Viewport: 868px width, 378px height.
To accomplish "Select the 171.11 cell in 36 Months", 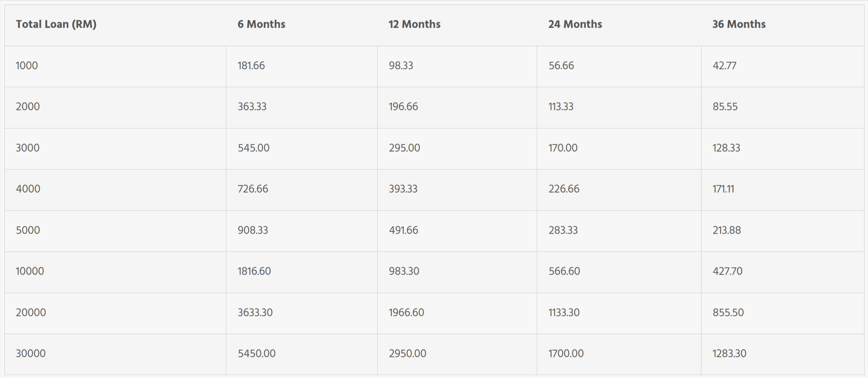I will coord(723,189).
